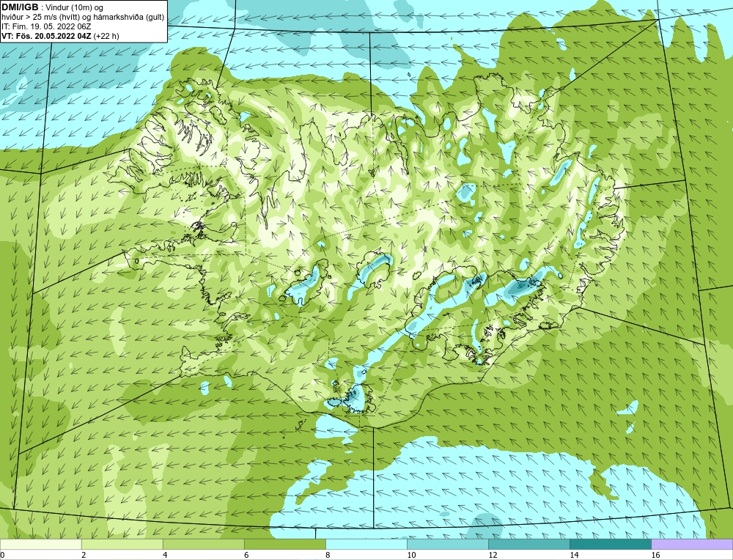Click the 'hviður > 25 m/s (hvítt)' line
Image resolution: width=733 pixels, height=560 pixels.
tap(40, 18)
